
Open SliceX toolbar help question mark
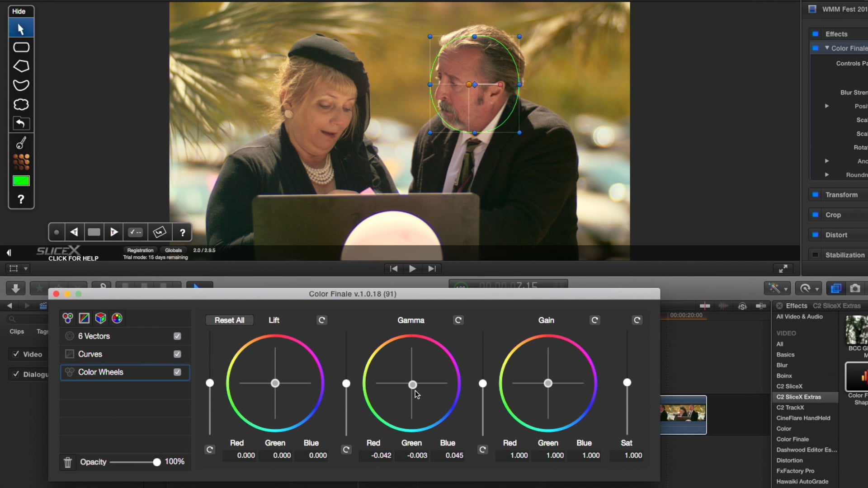(21, 199)
